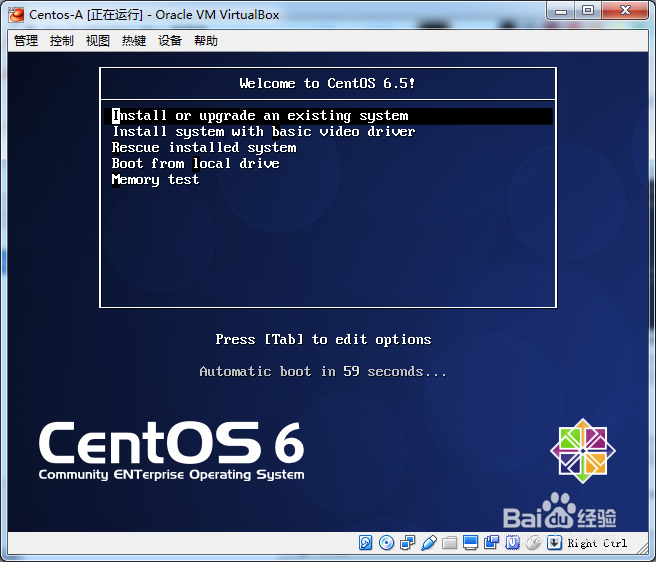Click the USB devices status icon
656x562 pixels.
pos(429,543)
